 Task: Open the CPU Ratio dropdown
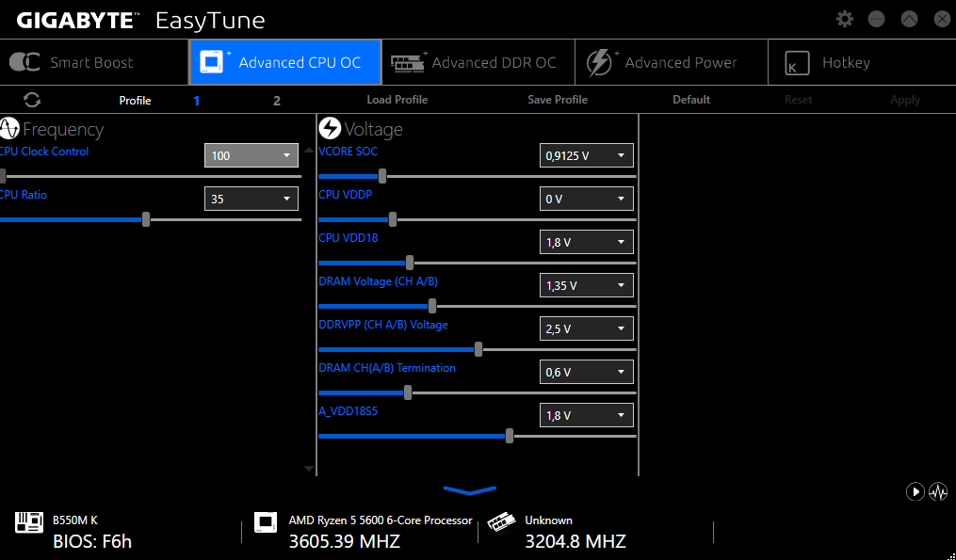251,199
